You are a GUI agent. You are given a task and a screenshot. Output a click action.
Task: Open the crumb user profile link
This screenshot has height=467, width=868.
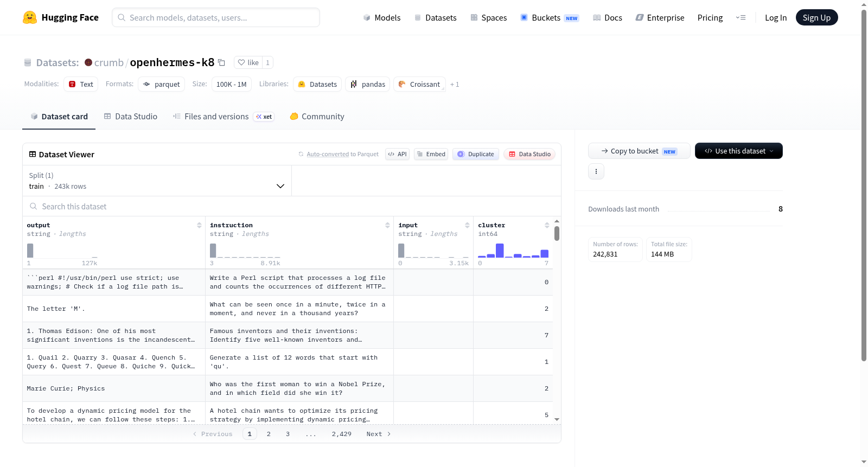[x=109, y=62]
